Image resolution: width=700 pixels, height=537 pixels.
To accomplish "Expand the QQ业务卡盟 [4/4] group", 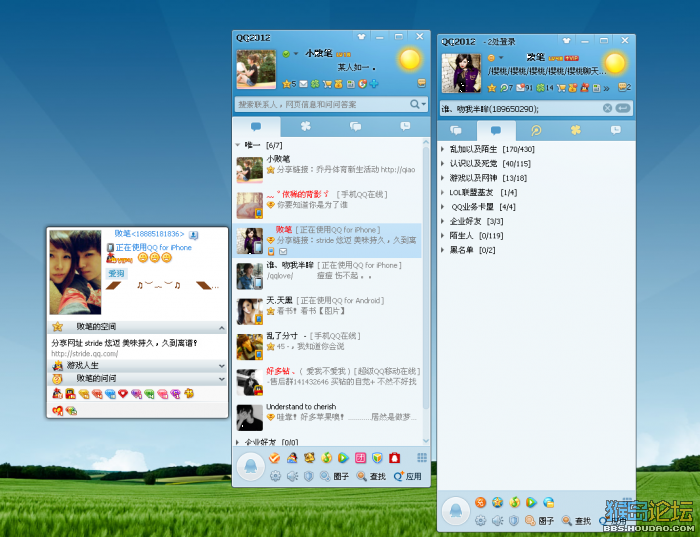I will (x=442, y=207).
